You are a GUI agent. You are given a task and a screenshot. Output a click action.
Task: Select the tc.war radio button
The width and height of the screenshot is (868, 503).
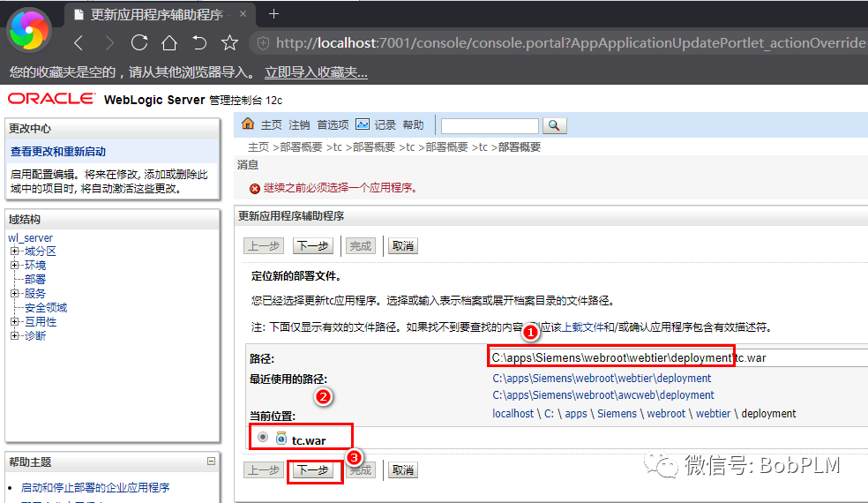pos(262,437)
